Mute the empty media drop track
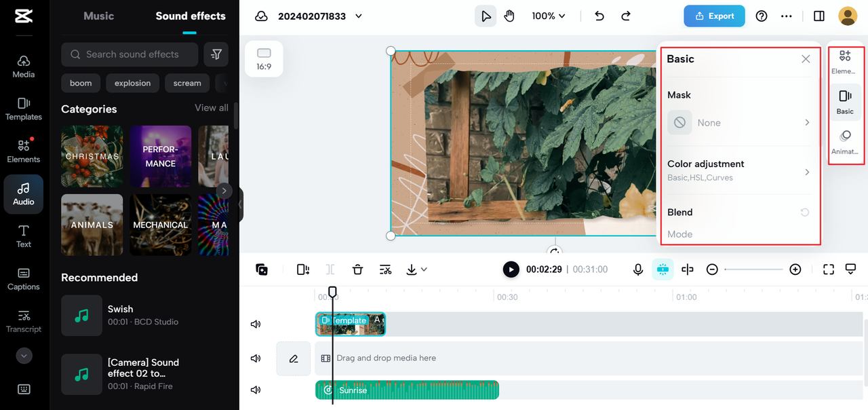The height and width of the screenshot is (410, 868). click(x=256, y=358)
